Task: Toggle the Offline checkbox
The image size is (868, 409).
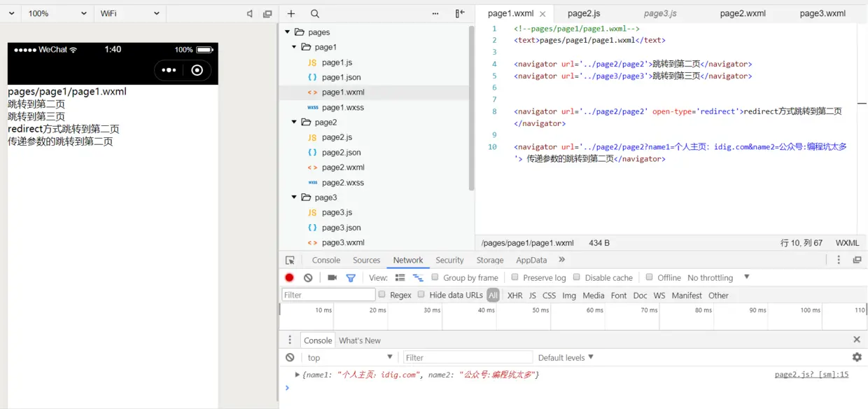Action: [x=649, y=277]
